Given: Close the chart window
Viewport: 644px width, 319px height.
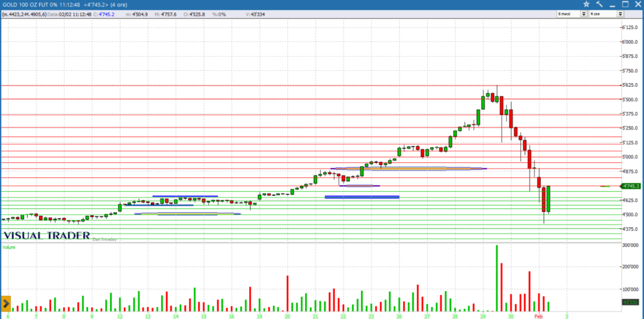Looking at the screenshot, I should [x=638, y=4].
